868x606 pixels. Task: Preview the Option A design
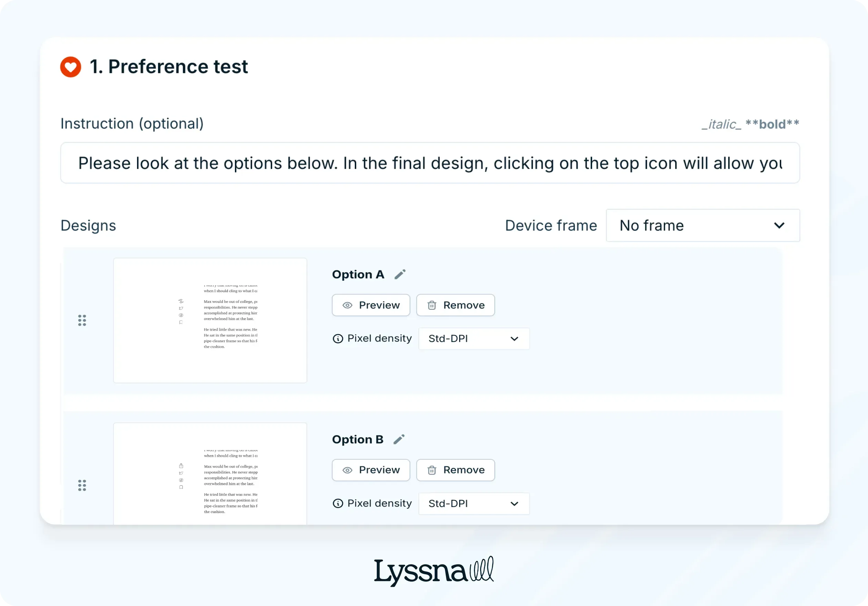[371, 305]
